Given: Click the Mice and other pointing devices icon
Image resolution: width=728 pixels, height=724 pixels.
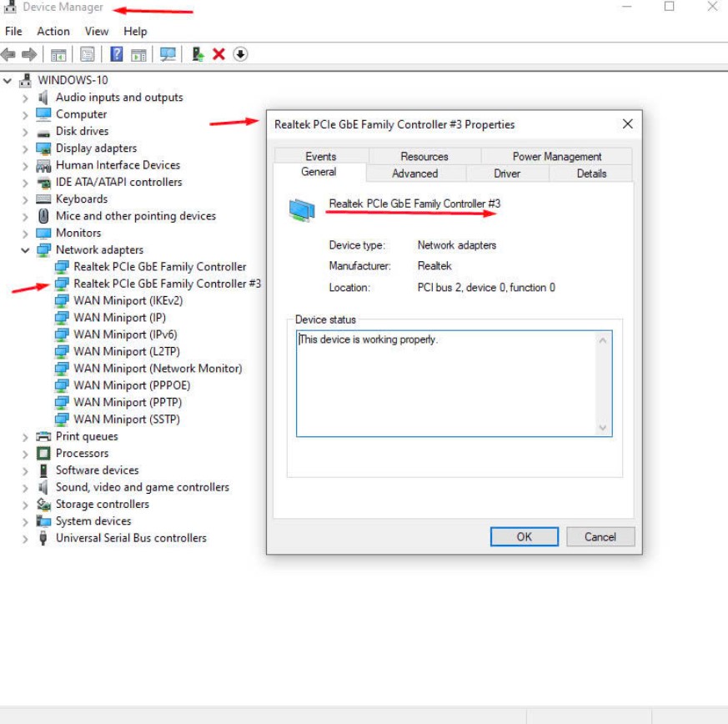Looking at the screenshot, I should point(43,216).
